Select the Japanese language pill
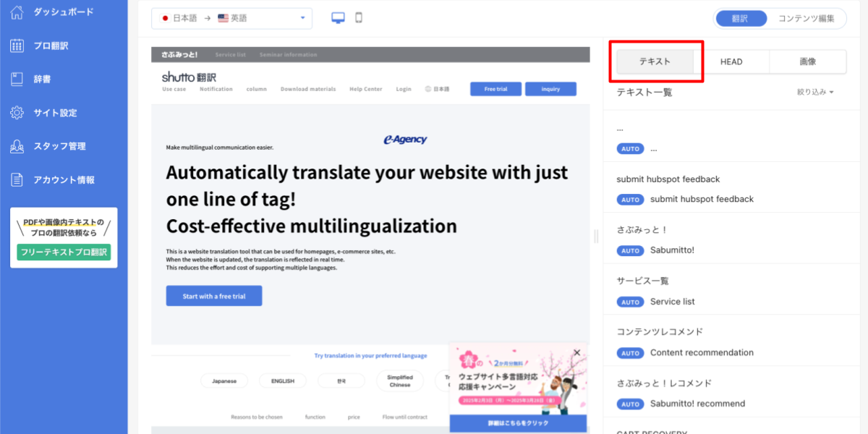This screenshot has width=868, height=434. [224, 380]
